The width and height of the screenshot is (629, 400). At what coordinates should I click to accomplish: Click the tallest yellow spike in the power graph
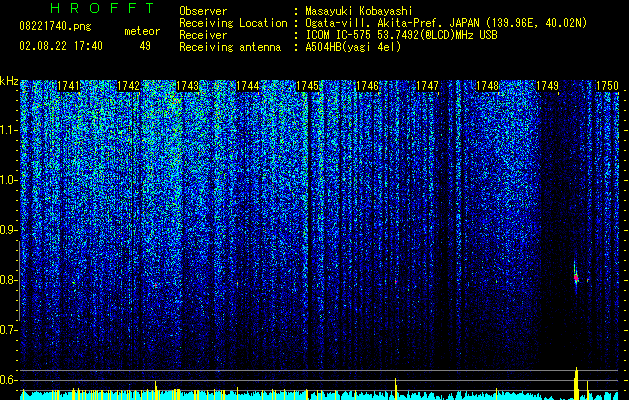(576, 383)
